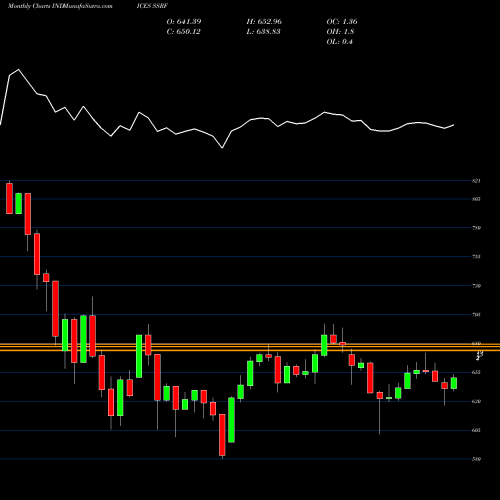Select the close value C: 650.12
This screenshot has height=500, width=500.
184,32
